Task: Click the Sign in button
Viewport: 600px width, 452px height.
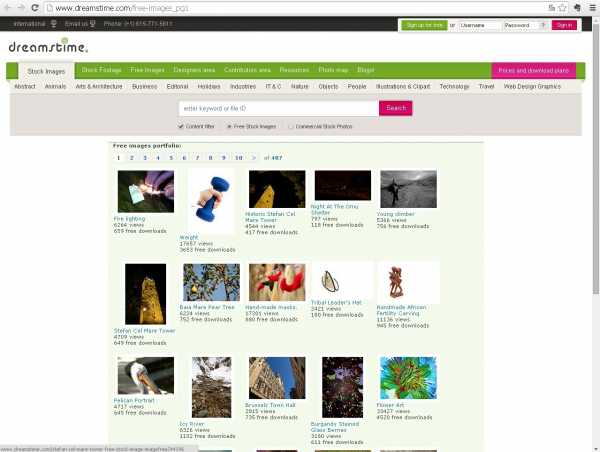Action: click(564, 25)
